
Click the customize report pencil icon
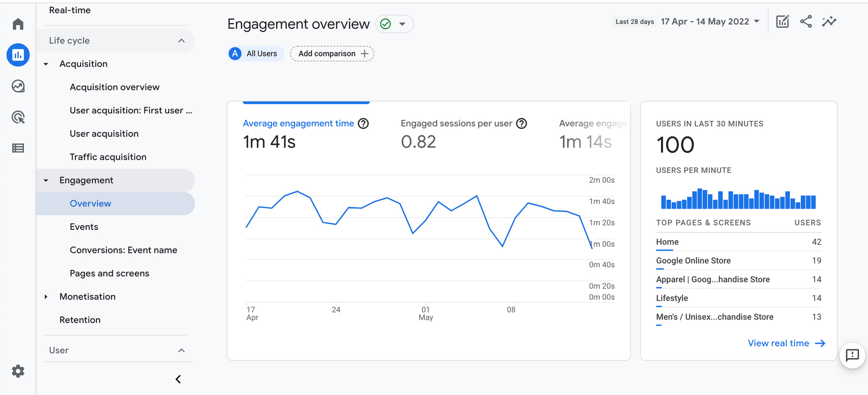pos(782,21)
